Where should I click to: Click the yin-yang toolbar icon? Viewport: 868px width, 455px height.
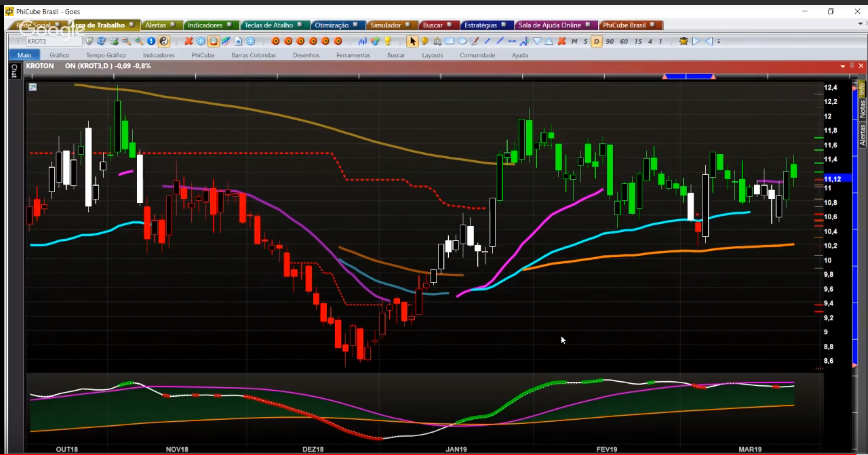coord(164,42)
